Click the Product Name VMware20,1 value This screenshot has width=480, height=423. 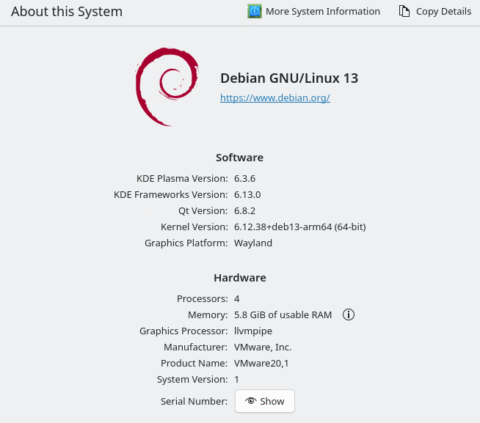(261, 363)
